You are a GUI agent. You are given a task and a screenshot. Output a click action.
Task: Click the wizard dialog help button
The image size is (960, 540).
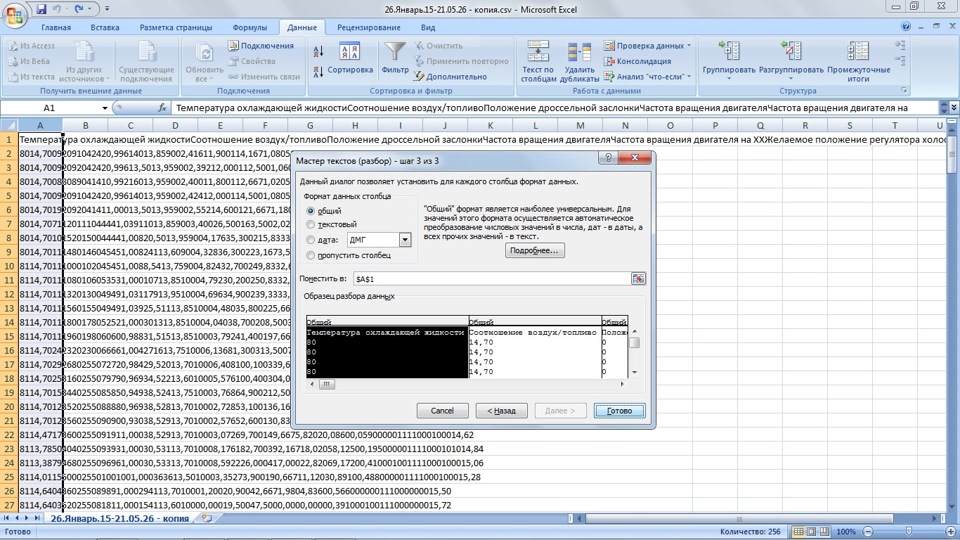pyautogui.click(x=608, y=158)
